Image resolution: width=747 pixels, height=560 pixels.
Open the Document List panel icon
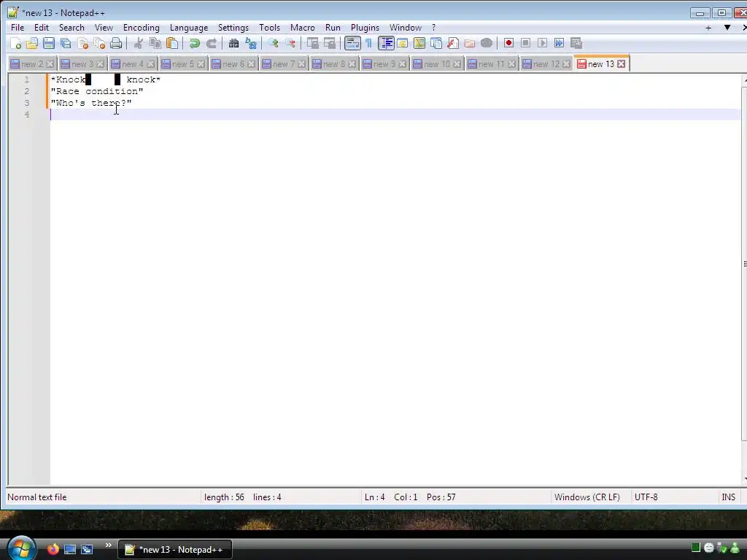(436, 43)
